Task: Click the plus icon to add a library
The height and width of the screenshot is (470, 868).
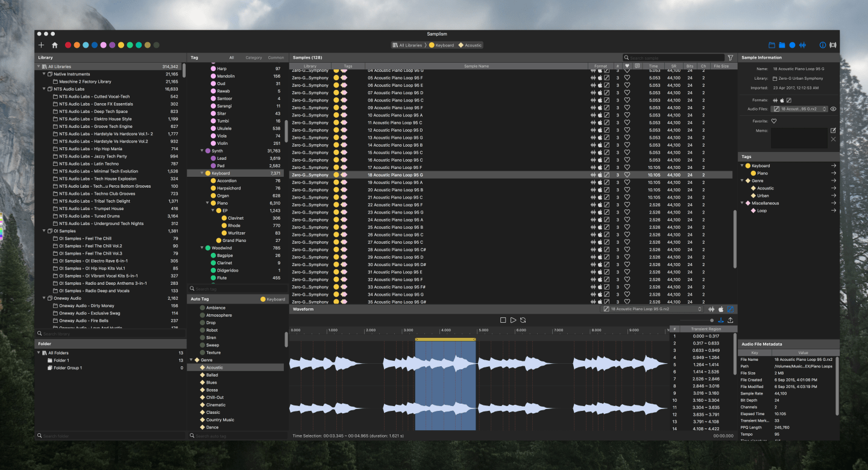Action: [41, 45]
